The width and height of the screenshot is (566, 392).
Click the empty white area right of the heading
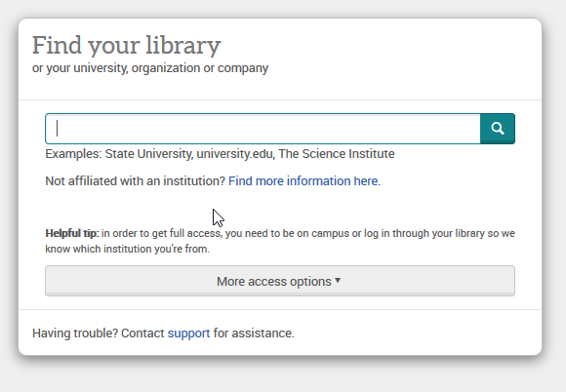[x=379, y=54]
